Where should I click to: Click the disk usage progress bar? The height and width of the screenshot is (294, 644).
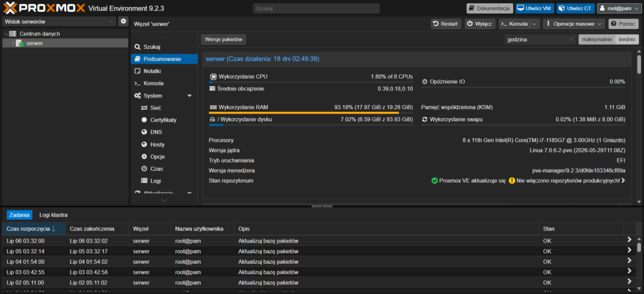tap(311, 124)
